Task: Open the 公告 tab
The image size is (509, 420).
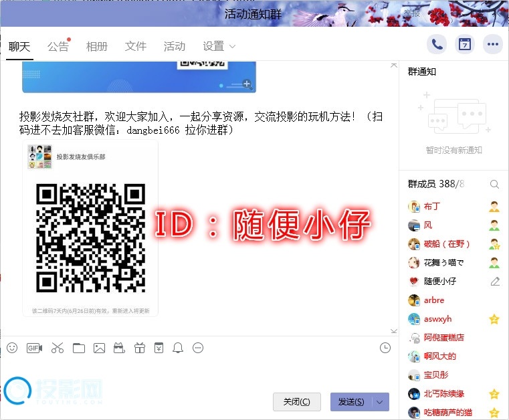Action: 58,46
